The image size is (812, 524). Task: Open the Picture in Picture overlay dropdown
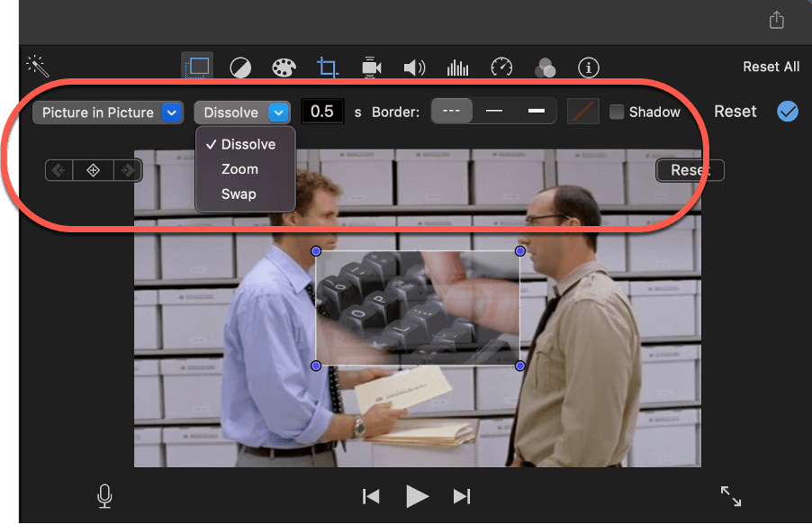click(x=108, y=113)
